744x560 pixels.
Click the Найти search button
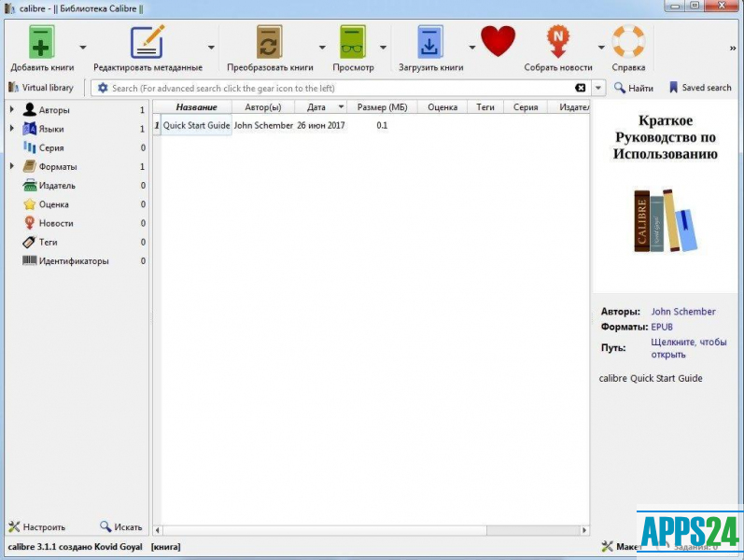pyautogui.click(x=634, y=88)
